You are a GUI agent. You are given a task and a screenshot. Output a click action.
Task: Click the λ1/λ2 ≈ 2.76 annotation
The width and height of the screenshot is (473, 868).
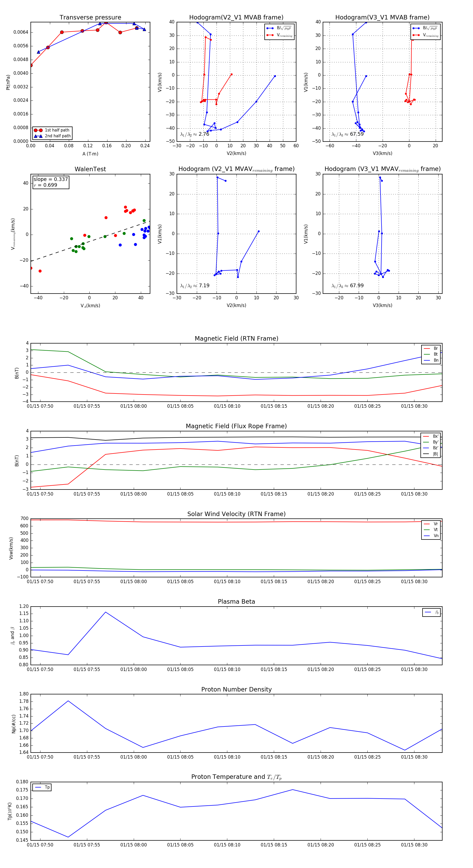(x=194, y=134)
